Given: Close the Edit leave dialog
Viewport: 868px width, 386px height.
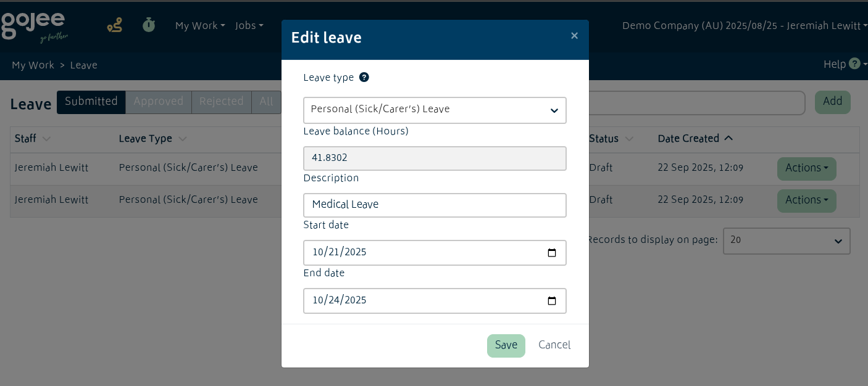Looking at the screenshot, I should [x=574, y=36].
